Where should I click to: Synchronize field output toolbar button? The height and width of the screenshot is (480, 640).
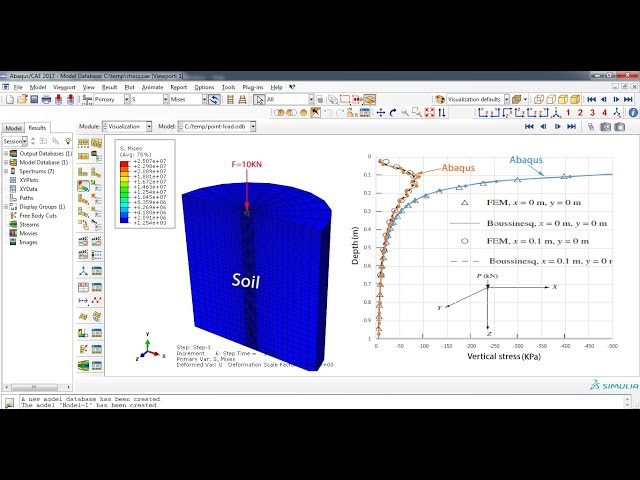click(214, 99)
